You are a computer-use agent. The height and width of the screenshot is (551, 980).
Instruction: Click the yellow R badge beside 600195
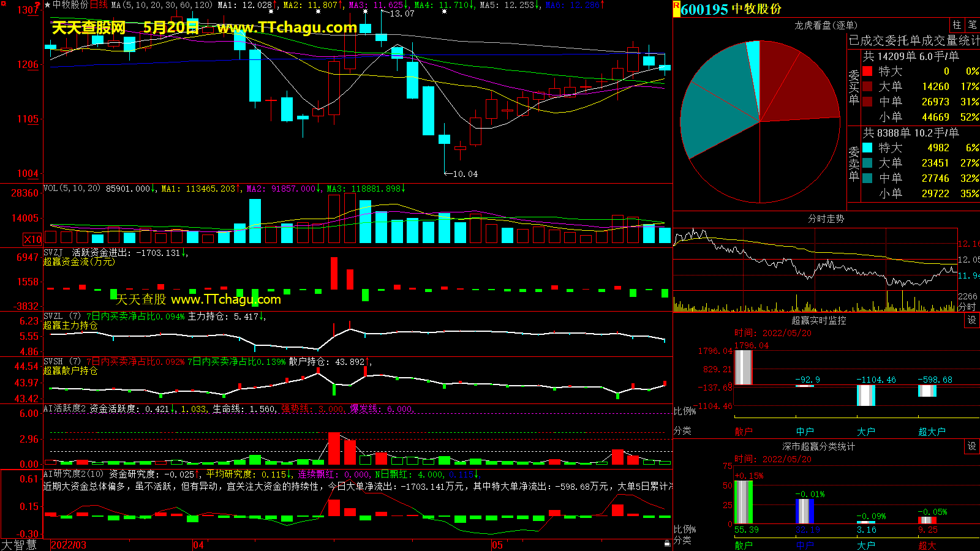(676, 9)
